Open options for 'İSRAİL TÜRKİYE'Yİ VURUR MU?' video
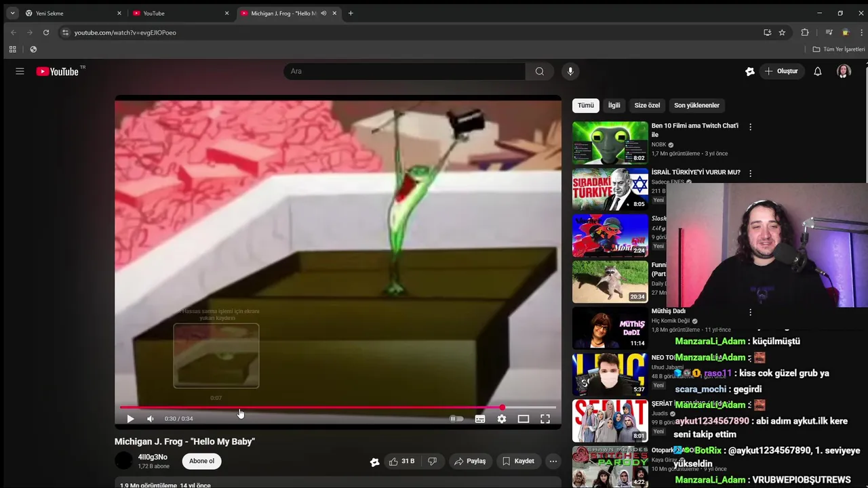This screenshot has height=488, width=868. coord(750,173)
